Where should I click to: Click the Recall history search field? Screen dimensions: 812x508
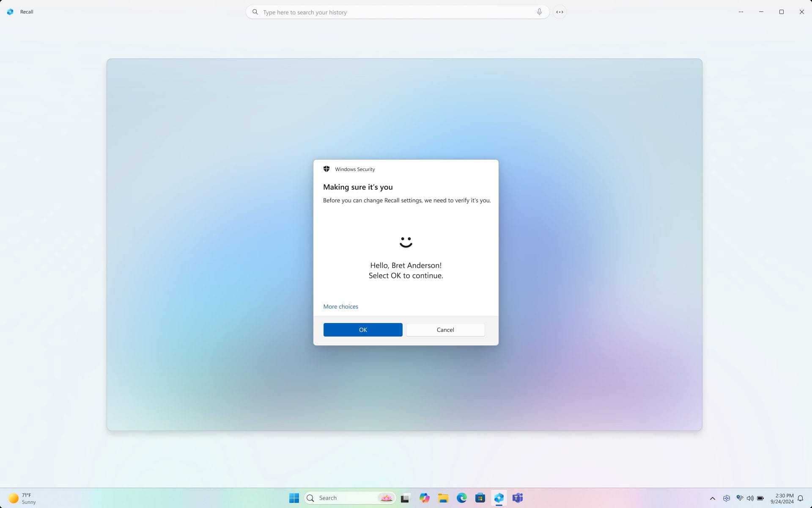coord(398,12)
